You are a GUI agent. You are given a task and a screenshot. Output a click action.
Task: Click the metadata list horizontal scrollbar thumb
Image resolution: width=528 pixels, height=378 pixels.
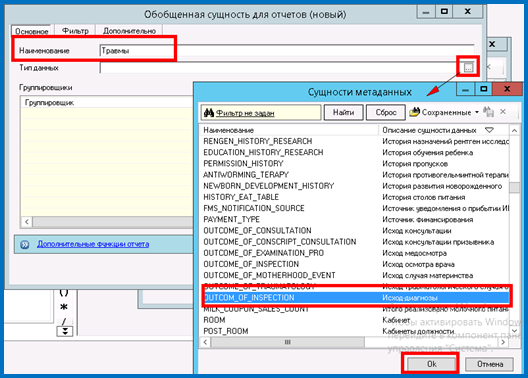click(288, 342)
